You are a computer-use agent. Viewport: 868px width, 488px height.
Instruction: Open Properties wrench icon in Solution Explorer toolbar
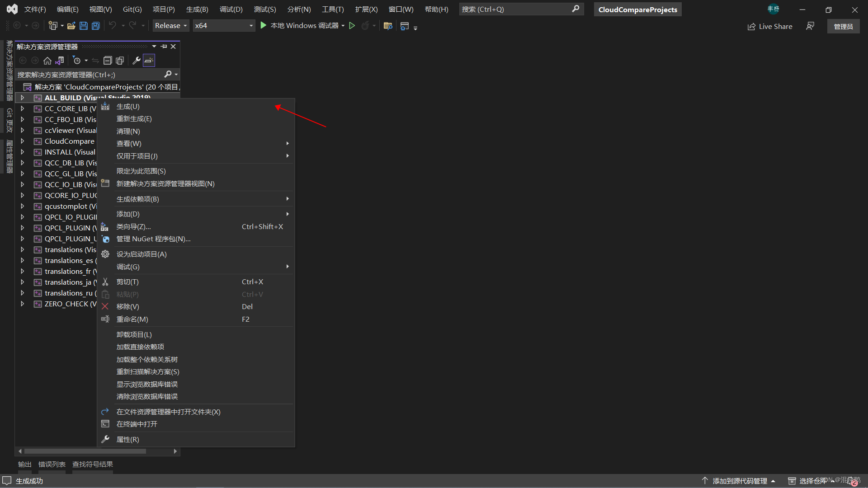(136, 61)
